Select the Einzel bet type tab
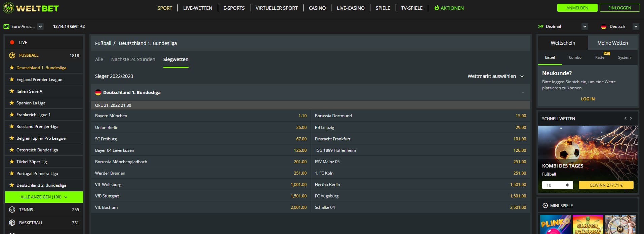Image resolution: width=644 pixels, height=234 pixels. [x=550, y=57]
